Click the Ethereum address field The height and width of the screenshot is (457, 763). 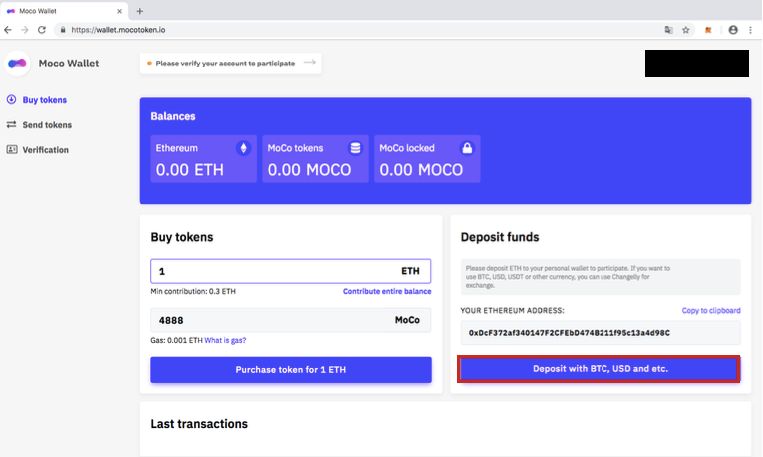coord(600,333)
